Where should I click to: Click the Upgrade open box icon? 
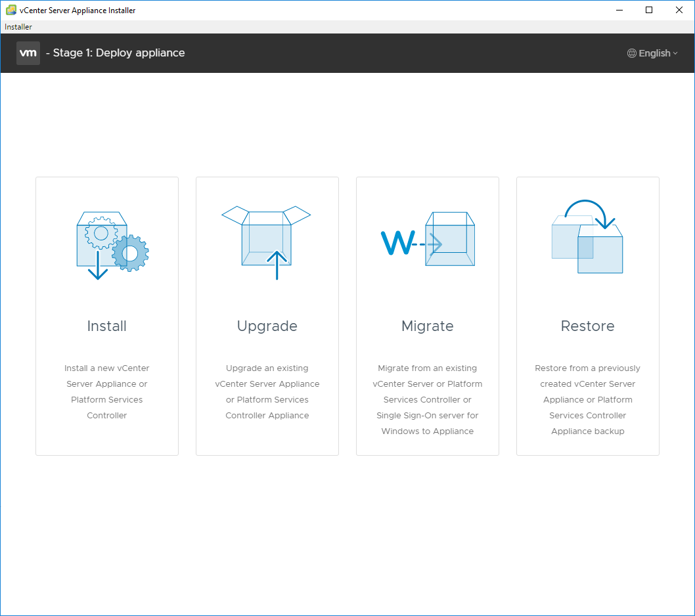pyautogui.click(x=267, y=242)
